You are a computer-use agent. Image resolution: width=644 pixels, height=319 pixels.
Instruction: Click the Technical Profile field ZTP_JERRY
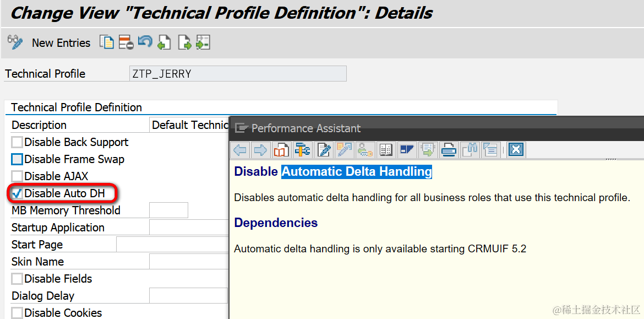click(238, 74)
